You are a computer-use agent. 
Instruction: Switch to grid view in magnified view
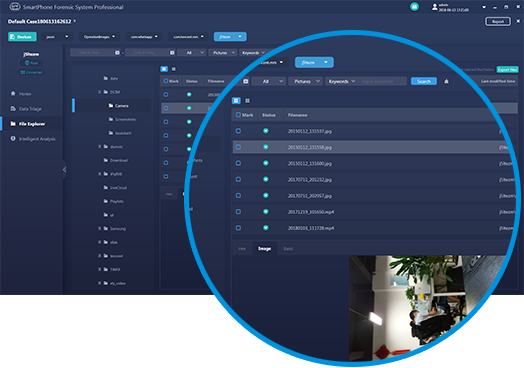(x=247, y=101)
